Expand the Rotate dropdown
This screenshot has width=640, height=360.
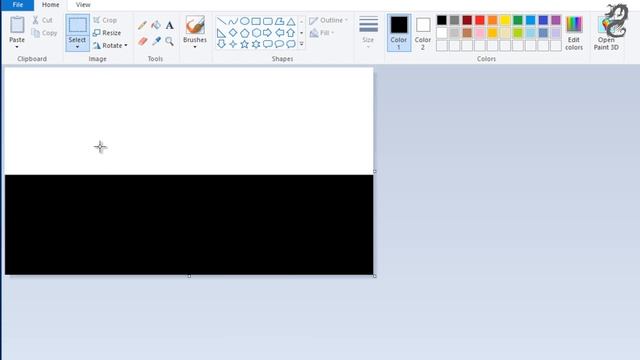126,45
